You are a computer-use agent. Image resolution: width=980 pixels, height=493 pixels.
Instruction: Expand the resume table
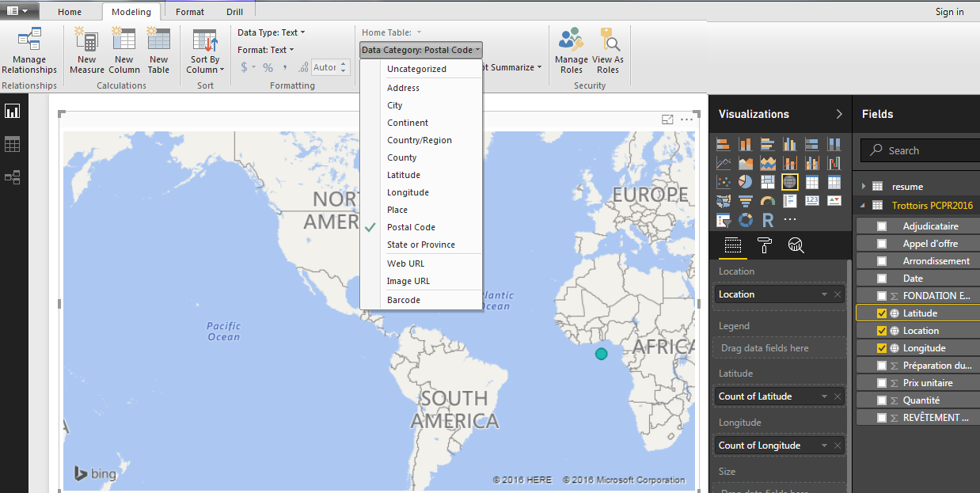coord(864,187)
